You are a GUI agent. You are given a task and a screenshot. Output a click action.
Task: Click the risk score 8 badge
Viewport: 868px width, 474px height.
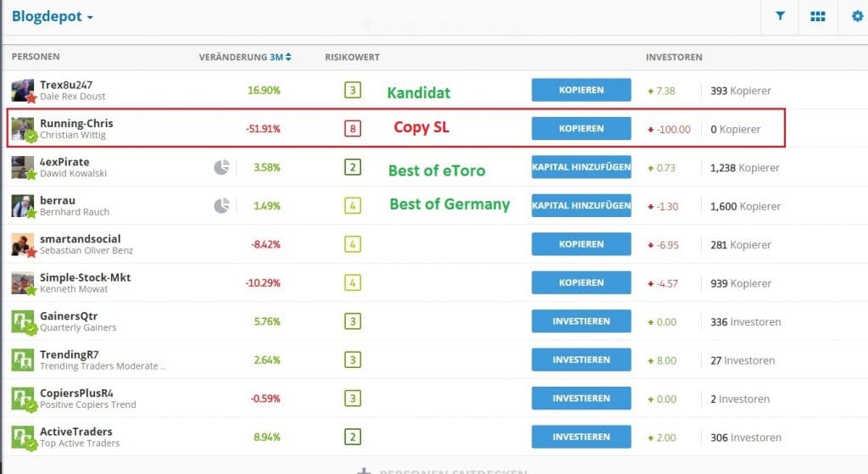353,129
